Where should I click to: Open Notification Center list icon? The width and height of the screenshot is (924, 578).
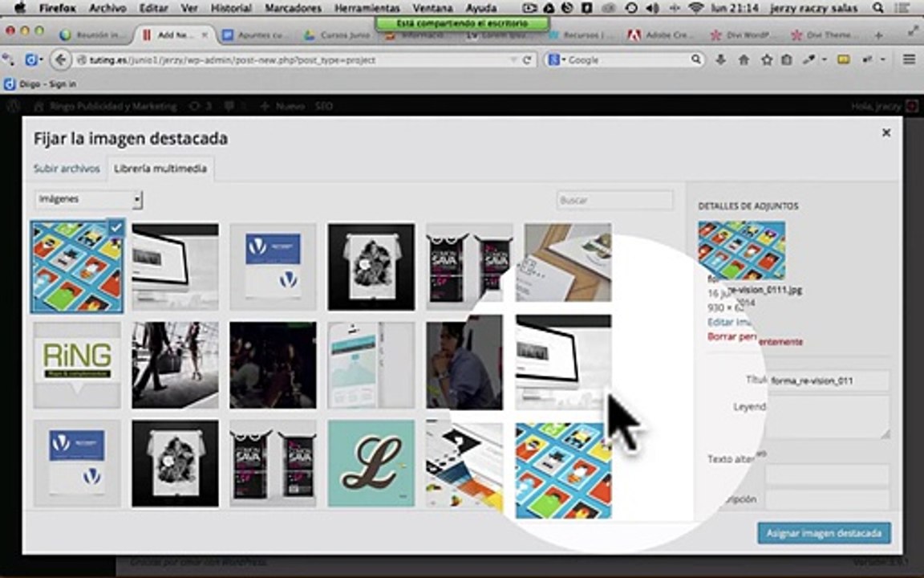tap(901, 8)
